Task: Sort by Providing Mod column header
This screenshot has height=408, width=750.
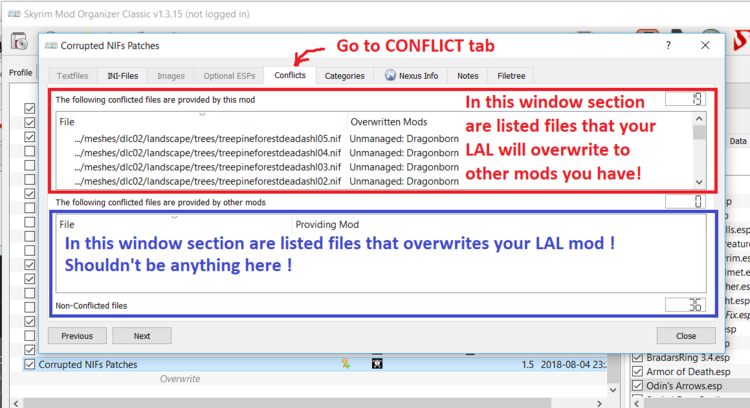Action: (327, 224)
